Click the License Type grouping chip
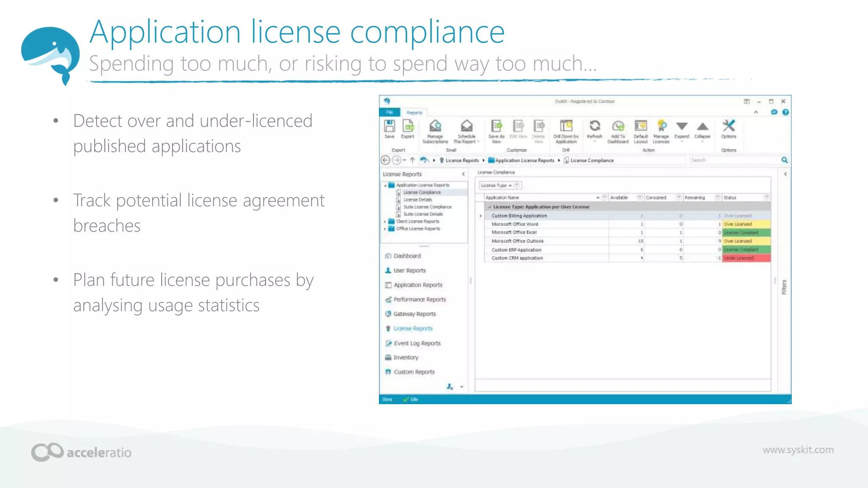This screenshot has width=868, height=488. [x=500, y=186]
